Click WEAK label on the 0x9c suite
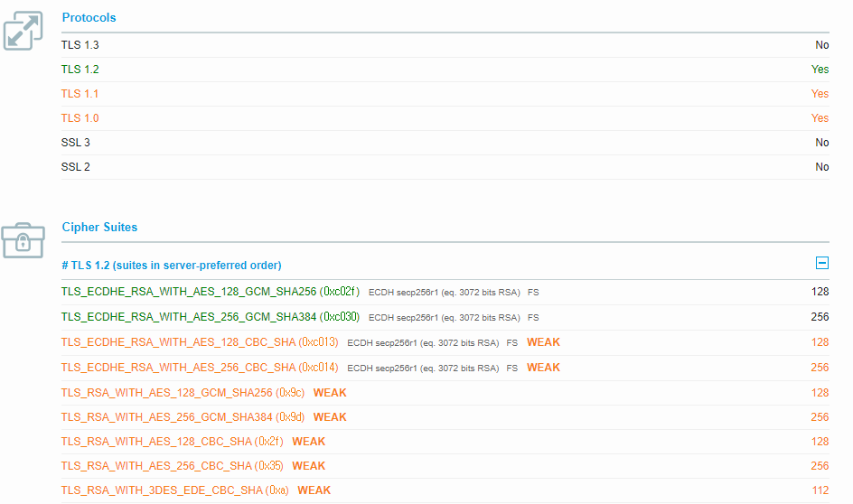The height and width of the screenshot is (504, 853). tap(330, 393)
